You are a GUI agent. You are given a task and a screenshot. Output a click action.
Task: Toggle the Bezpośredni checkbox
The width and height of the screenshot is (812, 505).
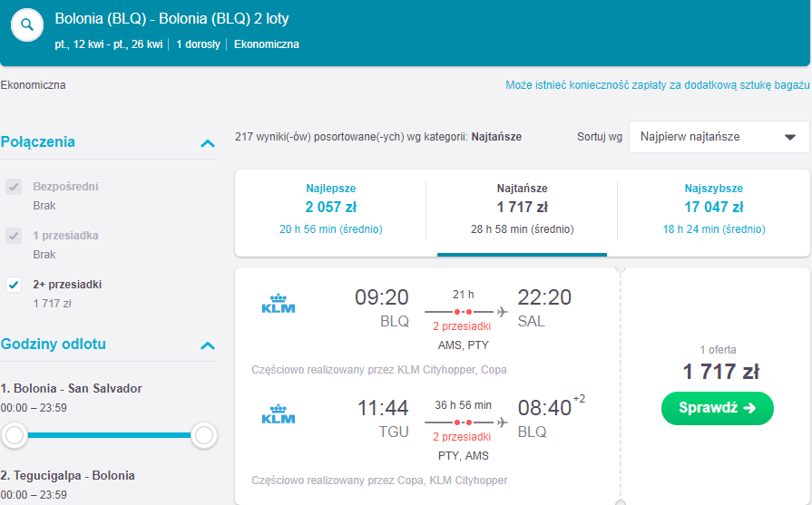[x=14, y=187]
